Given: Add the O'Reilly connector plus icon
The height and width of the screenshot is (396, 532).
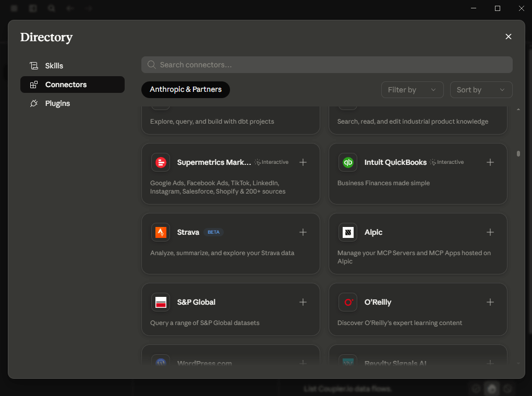Looking at the screenshot, I should (490, 302).
